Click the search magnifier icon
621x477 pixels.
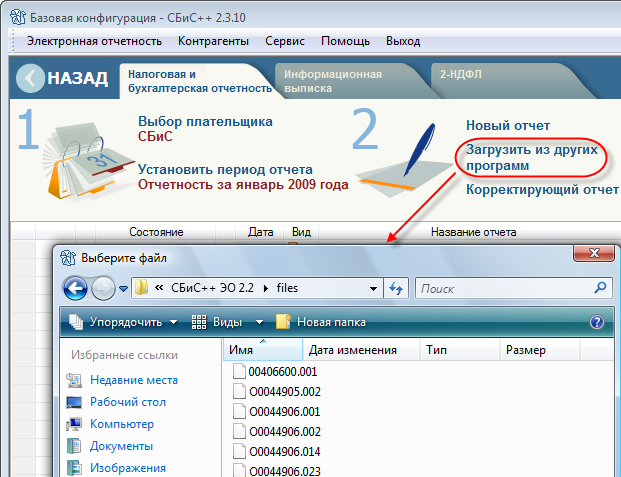pyautogui.click(x=600, y=288)
